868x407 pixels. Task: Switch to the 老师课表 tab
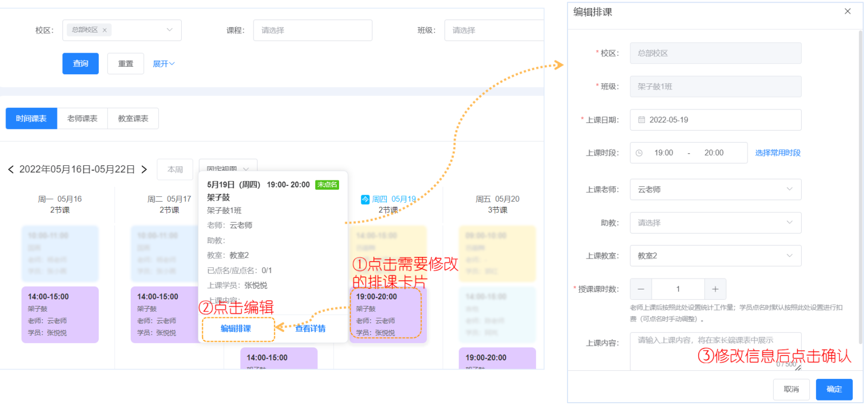coord(82,118)
